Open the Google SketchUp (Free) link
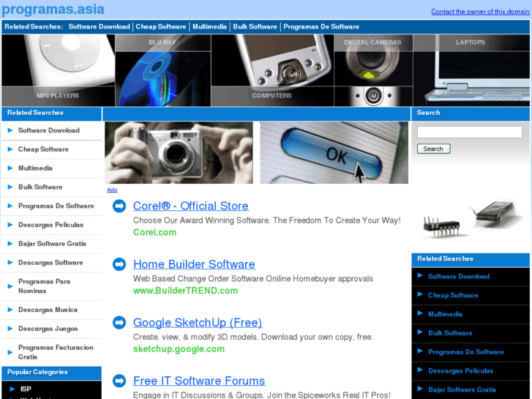The width and height of the screenshot is (532, 399). (x=198, y=323)
